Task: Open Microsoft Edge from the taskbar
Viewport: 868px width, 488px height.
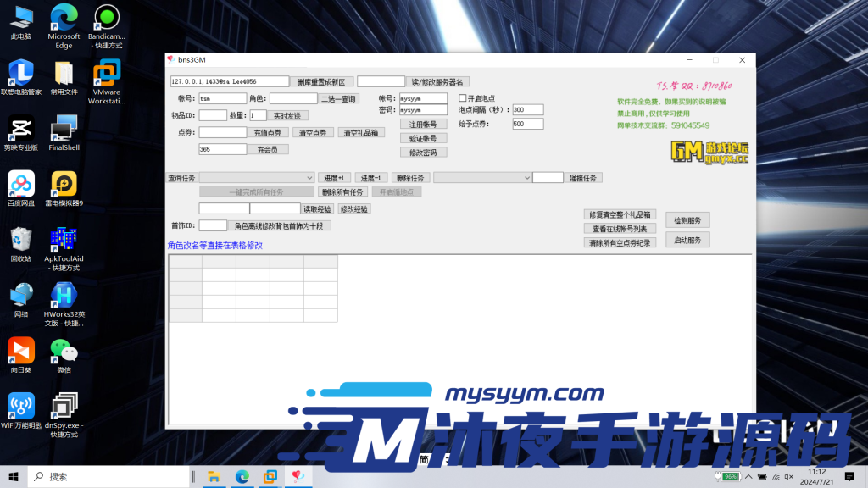Action: point(242,477)
